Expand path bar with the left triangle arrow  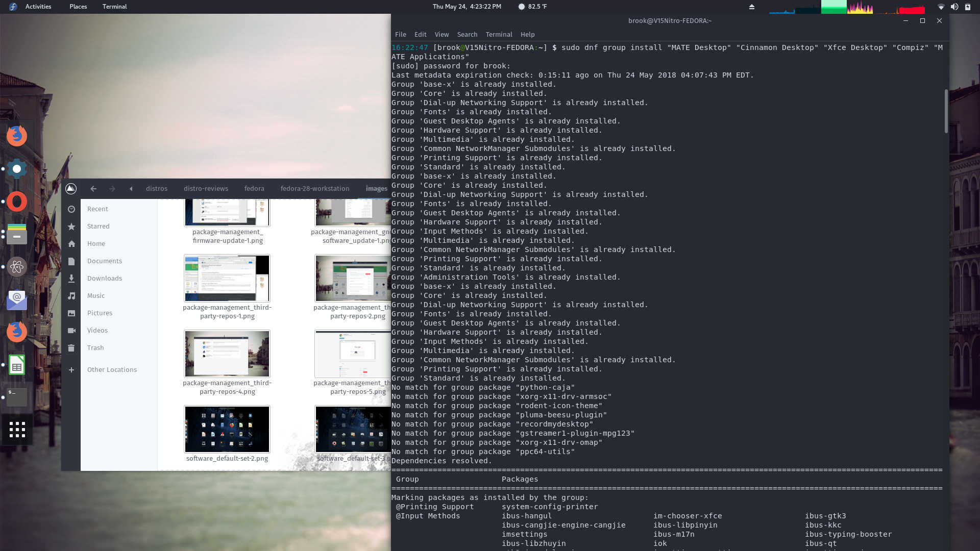[x=131, y=188]
